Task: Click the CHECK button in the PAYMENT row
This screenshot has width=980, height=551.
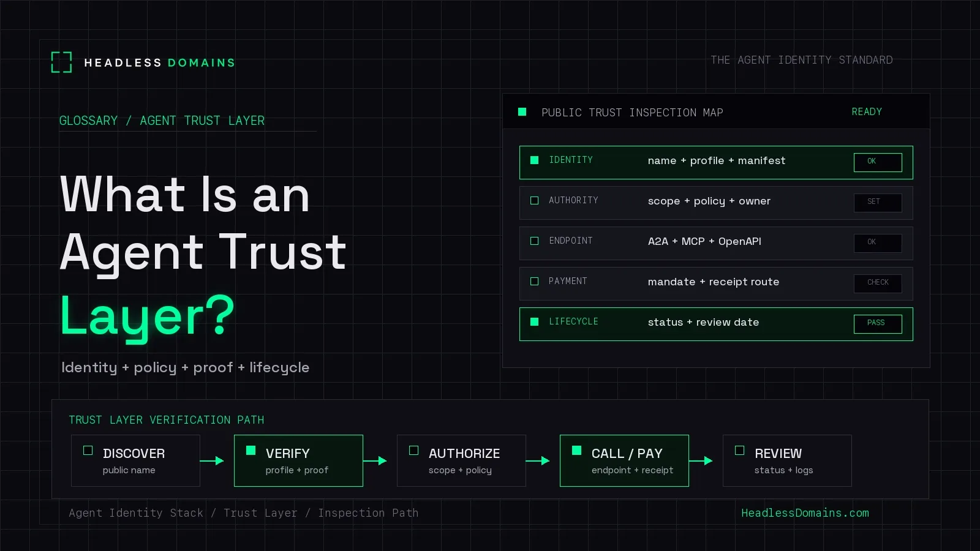Action: point(878,283)
